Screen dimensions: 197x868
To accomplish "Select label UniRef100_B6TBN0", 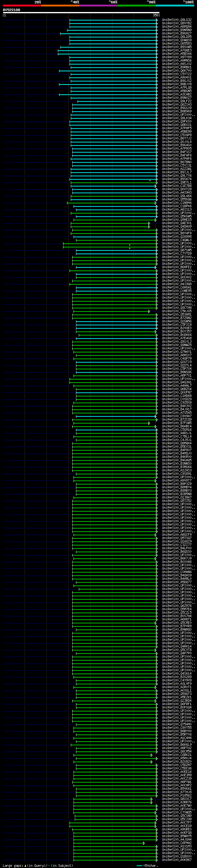I will pyautogui.click(x=177, y=162).
